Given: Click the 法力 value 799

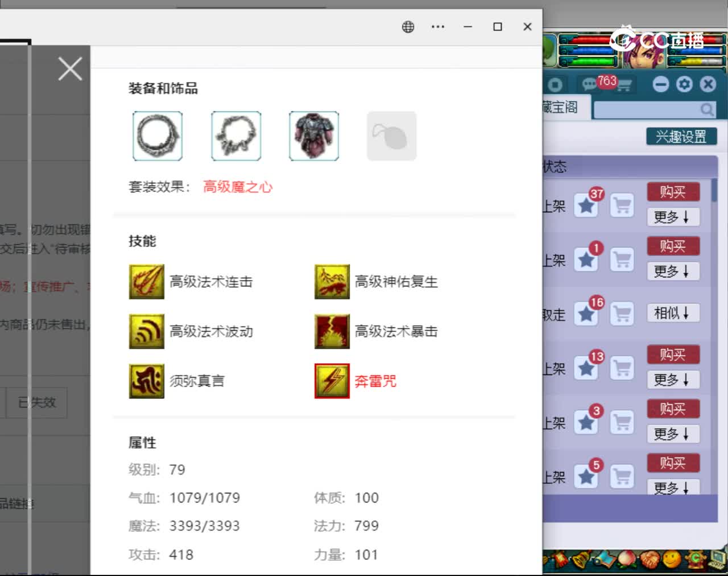Looking at the screenshot, I should [367, 526].
